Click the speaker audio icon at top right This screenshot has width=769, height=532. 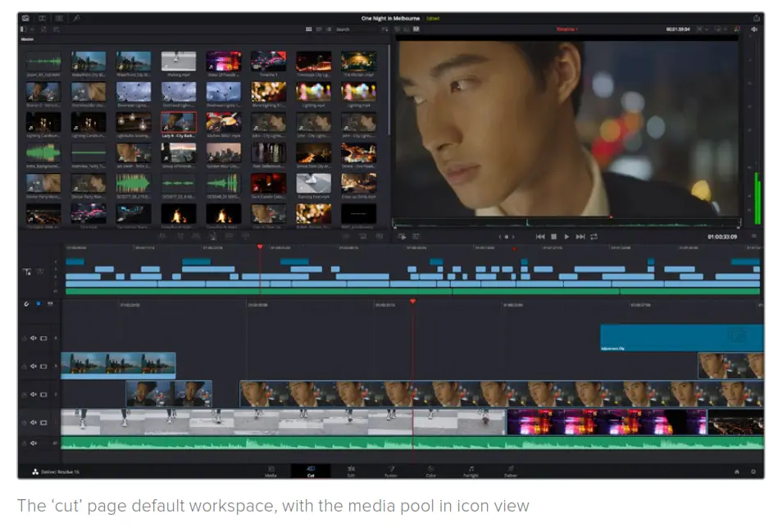[x=753, y=29]
